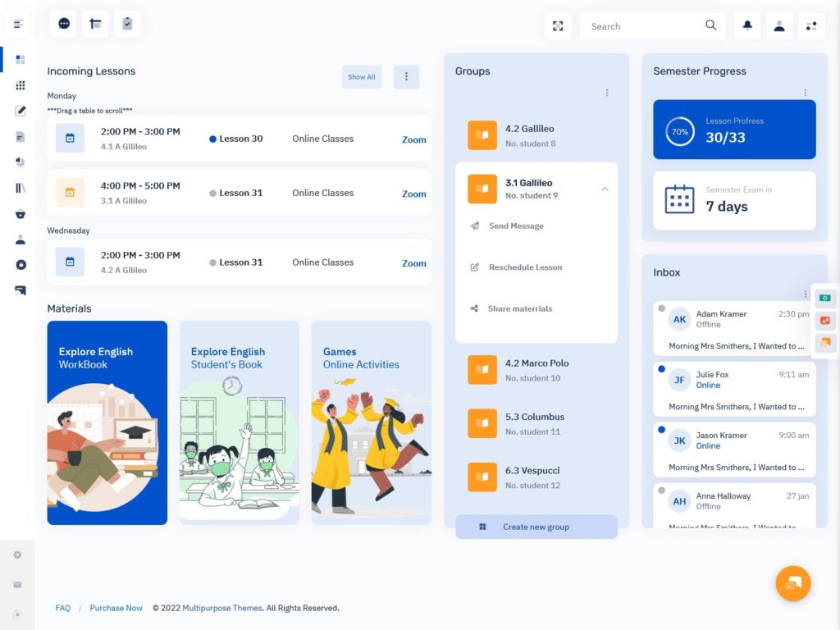
Task: Open the Purchase Now footer link
Action: coord(116,608)
